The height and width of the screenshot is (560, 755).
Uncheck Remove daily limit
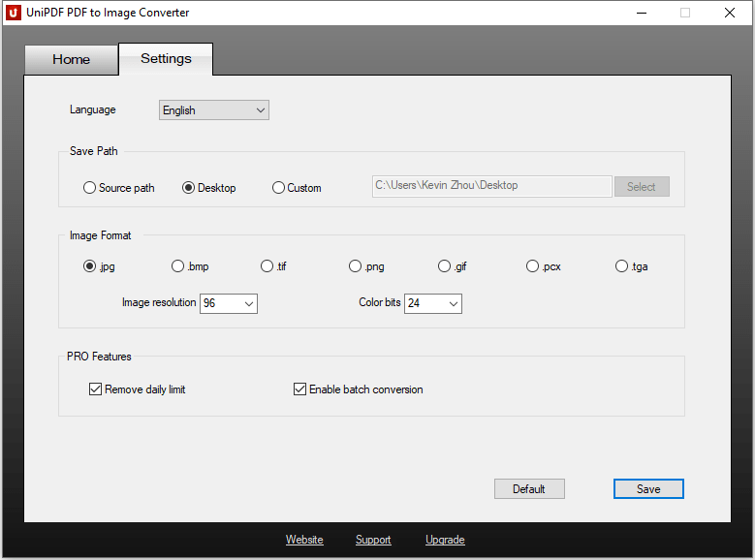click(x=138, y=389)
